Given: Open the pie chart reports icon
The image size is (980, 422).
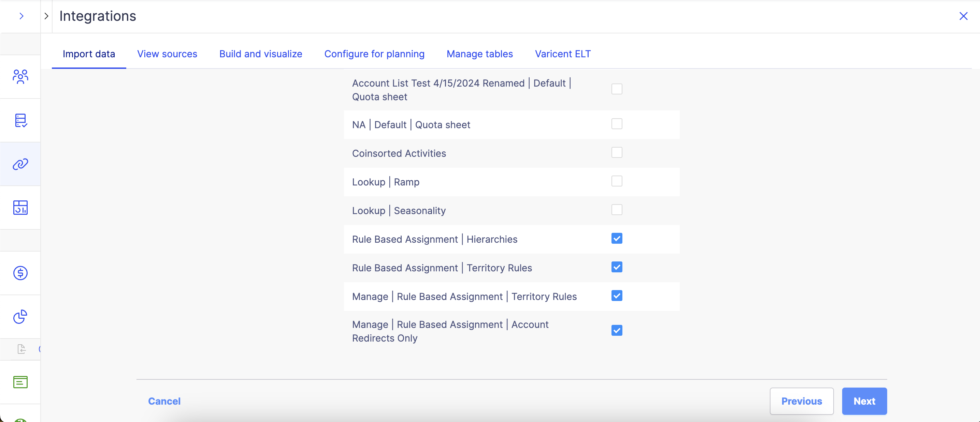Looking at the screenshot, I should (20, 317).
